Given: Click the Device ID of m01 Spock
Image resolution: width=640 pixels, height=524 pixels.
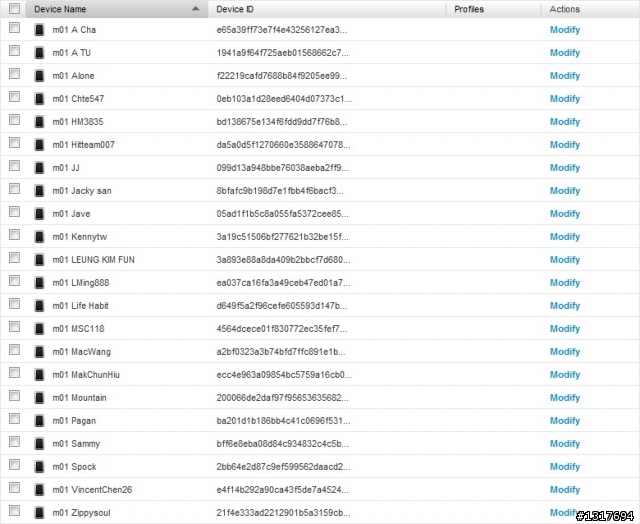Looking at the screenshot, I should (283, 466).
